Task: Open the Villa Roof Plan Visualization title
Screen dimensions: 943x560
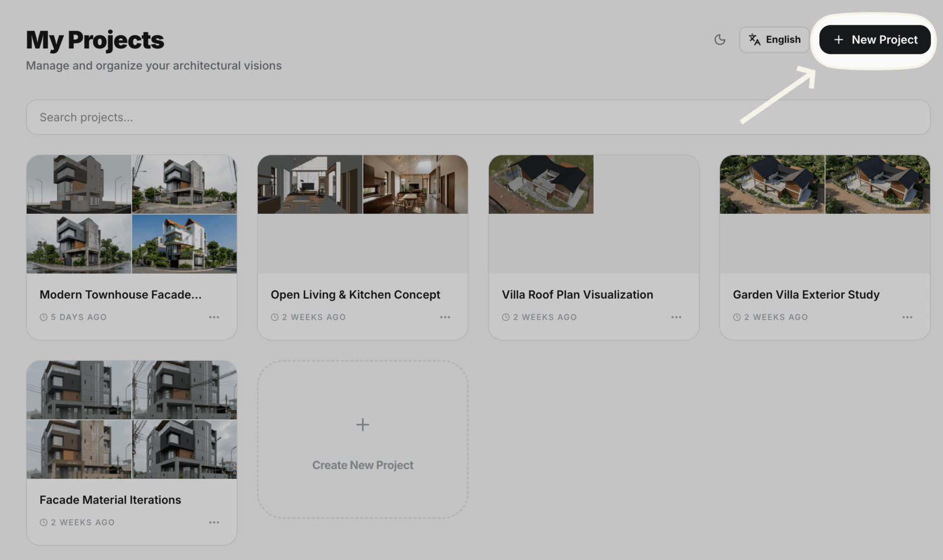Action: 577,295
